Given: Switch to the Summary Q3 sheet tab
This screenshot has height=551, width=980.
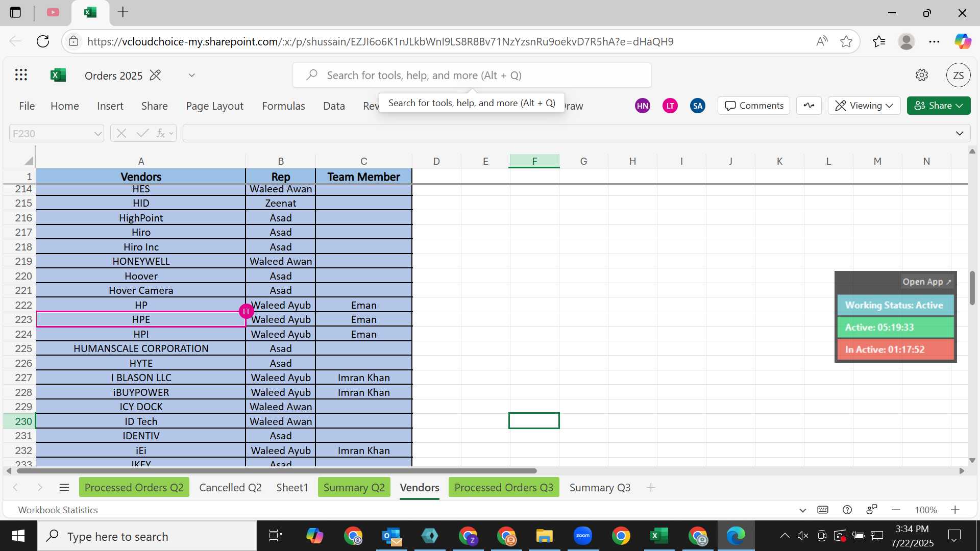Looking at the screenshot, I should [600, 487].
